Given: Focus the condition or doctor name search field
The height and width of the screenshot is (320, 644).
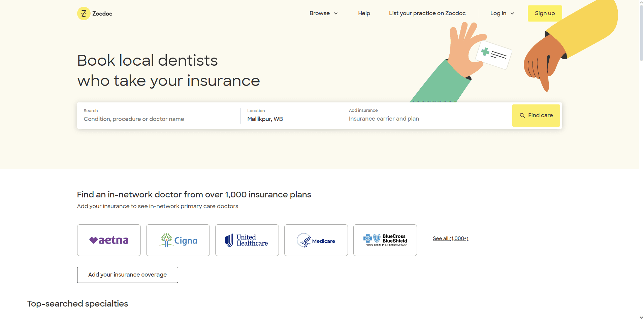Looking at the screenshot, I should 159,116.
